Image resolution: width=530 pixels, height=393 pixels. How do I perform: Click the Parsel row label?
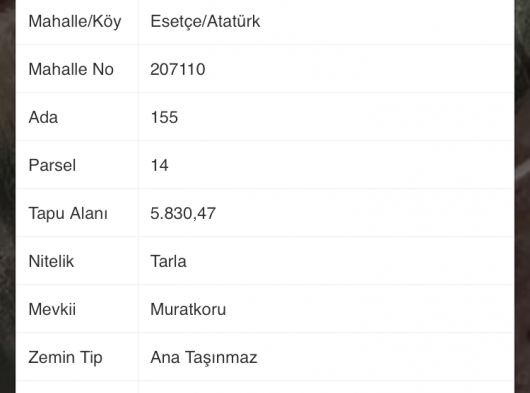point(52,165)
